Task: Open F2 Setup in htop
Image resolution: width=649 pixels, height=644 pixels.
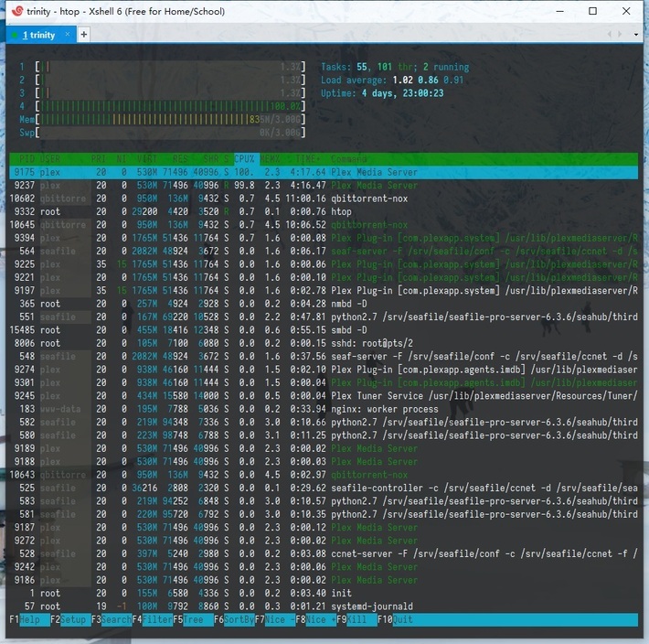Action: (x=73, y=619)
